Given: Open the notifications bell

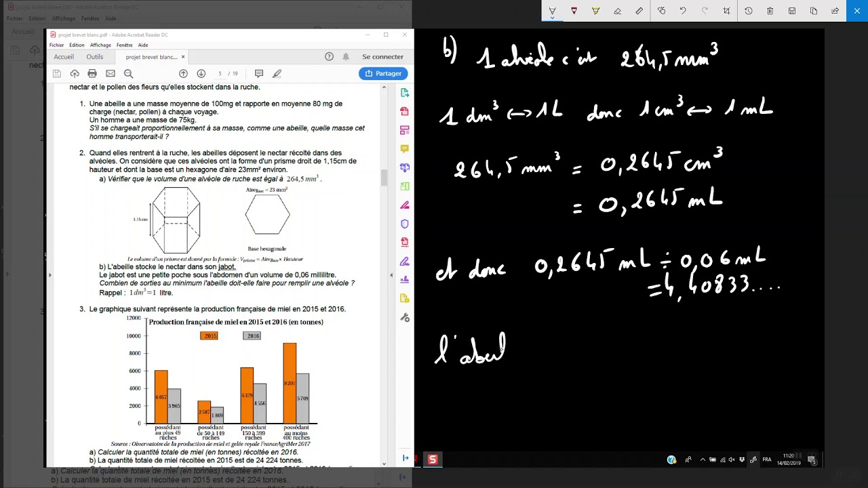Looking at the screenshot, I should 346,57.
